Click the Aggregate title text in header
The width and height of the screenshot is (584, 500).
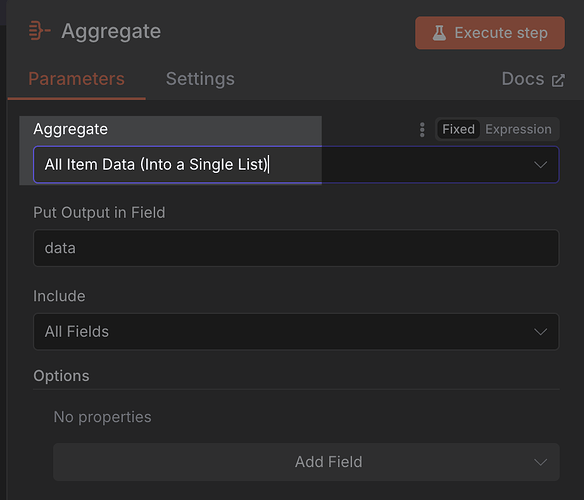pos(111,31)
